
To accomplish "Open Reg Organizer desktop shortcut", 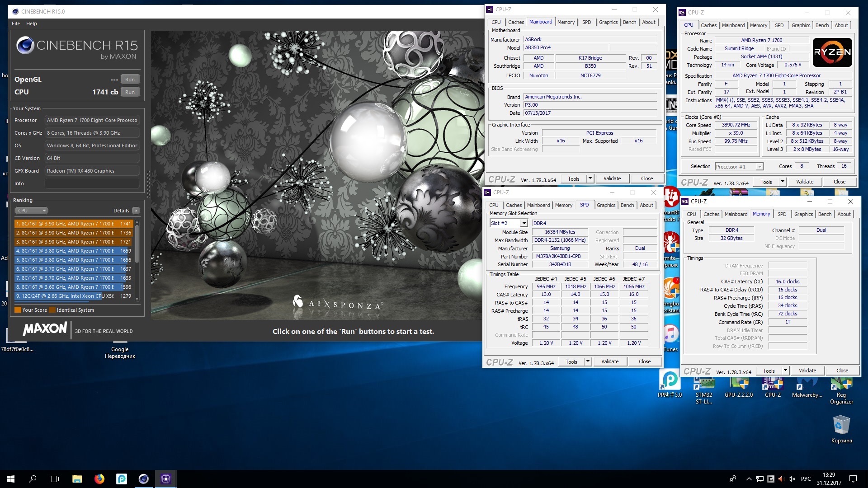I will coord(841,390).
